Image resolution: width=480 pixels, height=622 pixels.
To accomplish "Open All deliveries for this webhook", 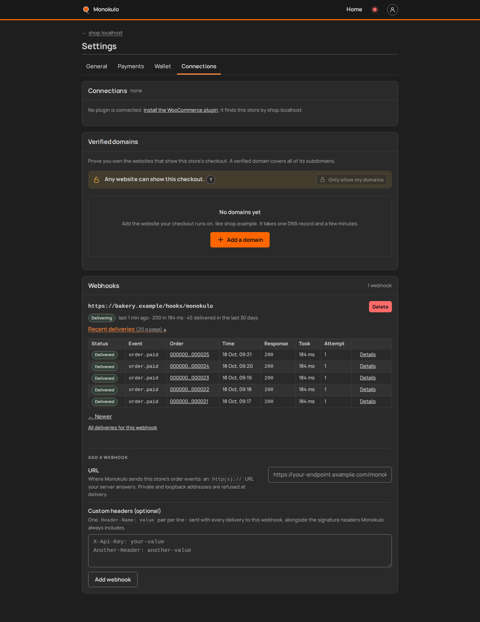I will coord(122,428).
